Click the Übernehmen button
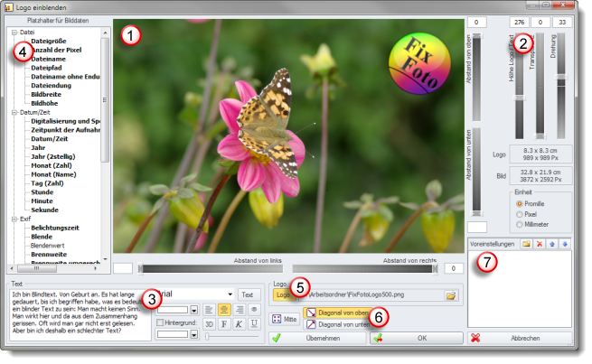Viewport: 592px width, 364px height. coord(318,338)
